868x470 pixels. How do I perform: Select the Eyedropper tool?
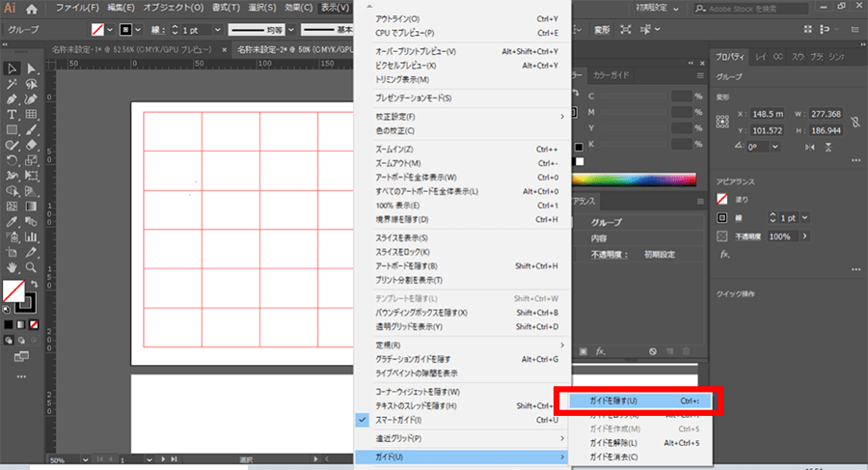coord(12,221)
